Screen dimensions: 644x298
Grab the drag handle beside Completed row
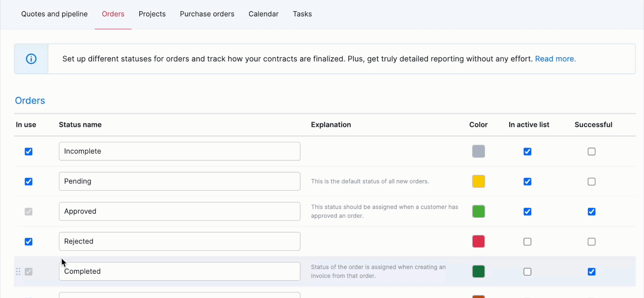[x=18, y=271]
